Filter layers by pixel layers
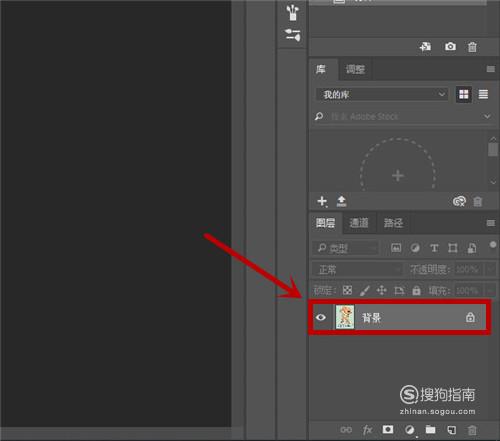 [x=396, y=248]
